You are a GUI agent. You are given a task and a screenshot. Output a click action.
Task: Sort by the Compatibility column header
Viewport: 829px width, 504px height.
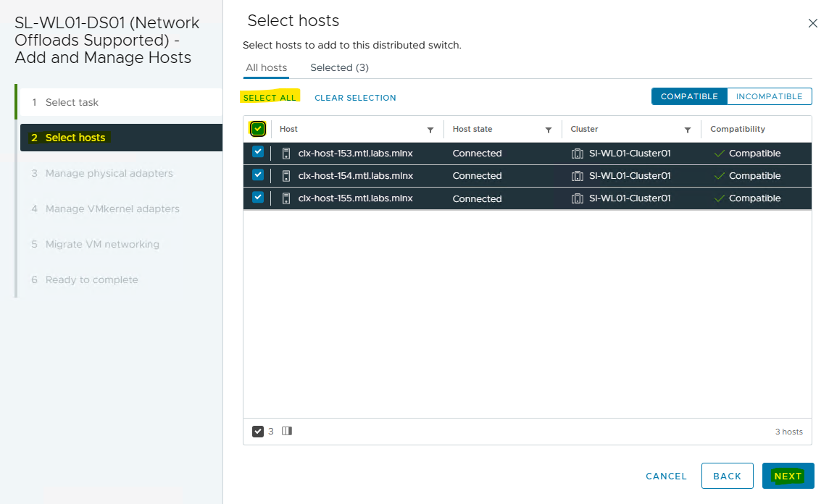coord(738,129)
